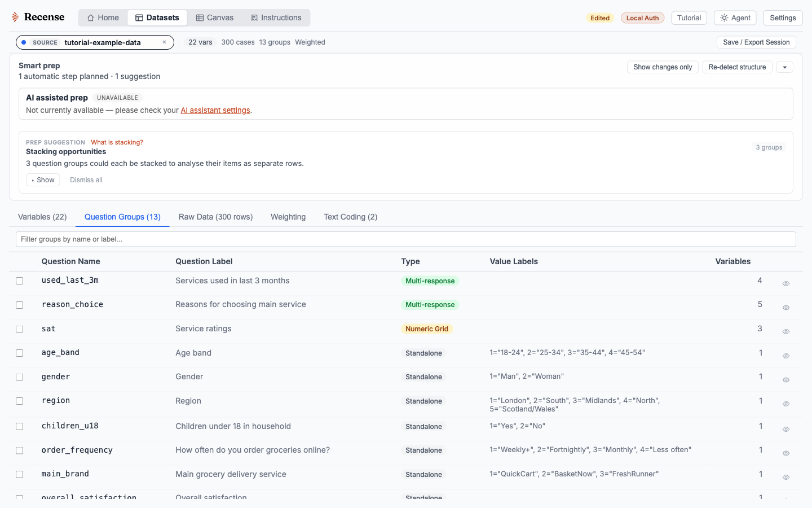Open the Instructions tab
This screenshot has height=508, width=812.
tap(276, 17)
